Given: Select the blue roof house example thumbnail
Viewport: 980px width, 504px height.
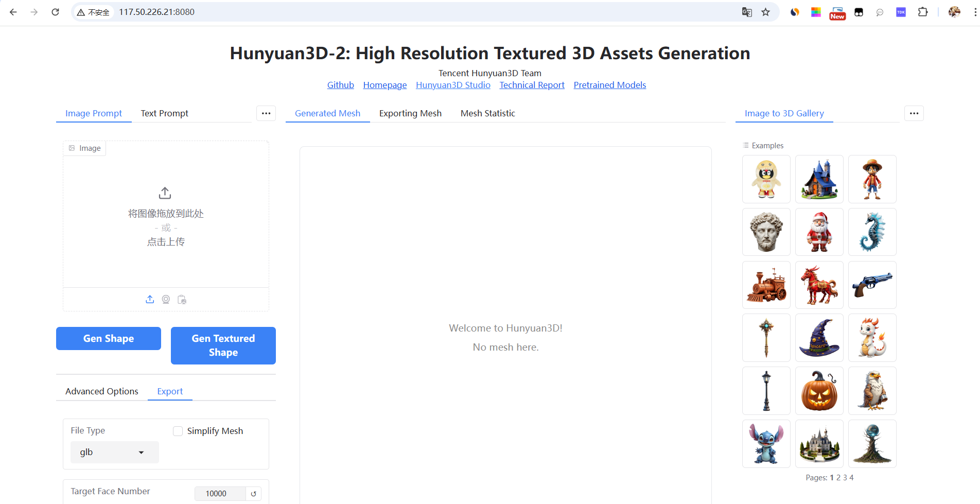Looking at the screenshot, I should (x=819, y=179).
